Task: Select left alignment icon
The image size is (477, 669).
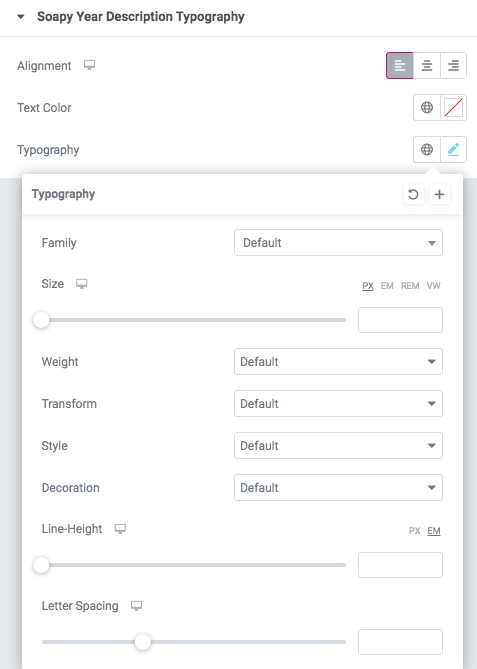Action: coord(400,66)
